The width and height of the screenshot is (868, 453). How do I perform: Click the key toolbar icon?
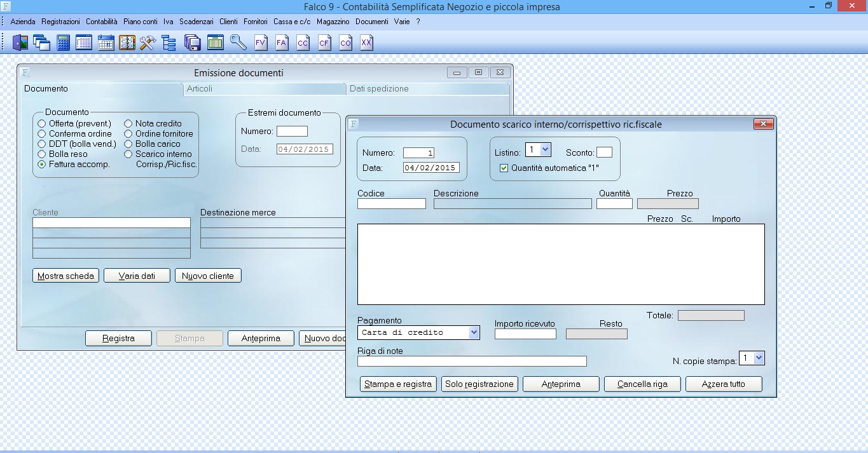click(x=238, y=43)
